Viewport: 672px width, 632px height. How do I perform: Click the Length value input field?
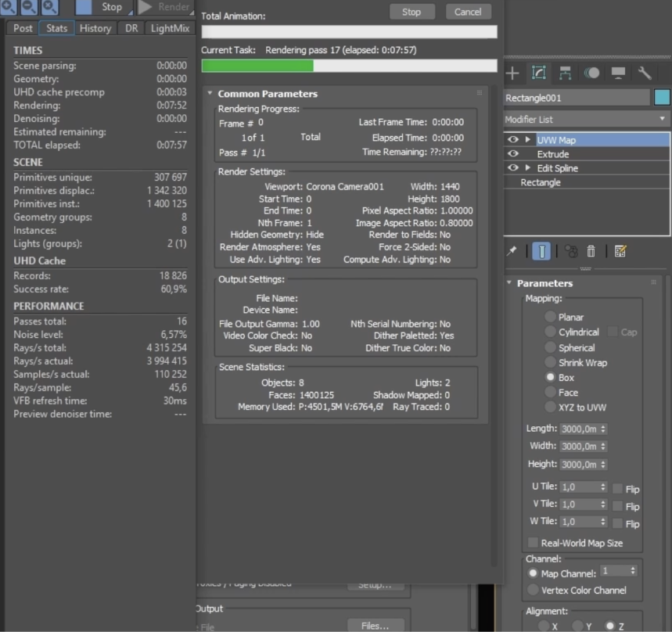(x=577, y=429)
